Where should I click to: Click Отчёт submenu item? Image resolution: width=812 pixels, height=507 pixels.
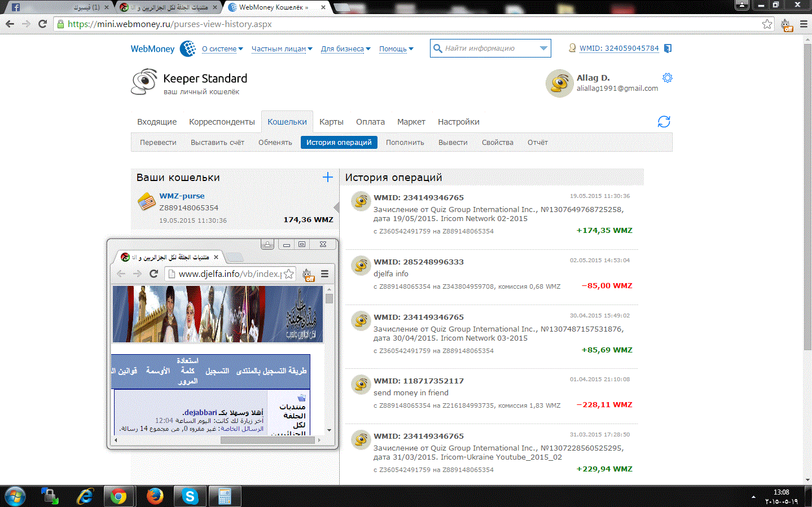click(x=538, y=143)
